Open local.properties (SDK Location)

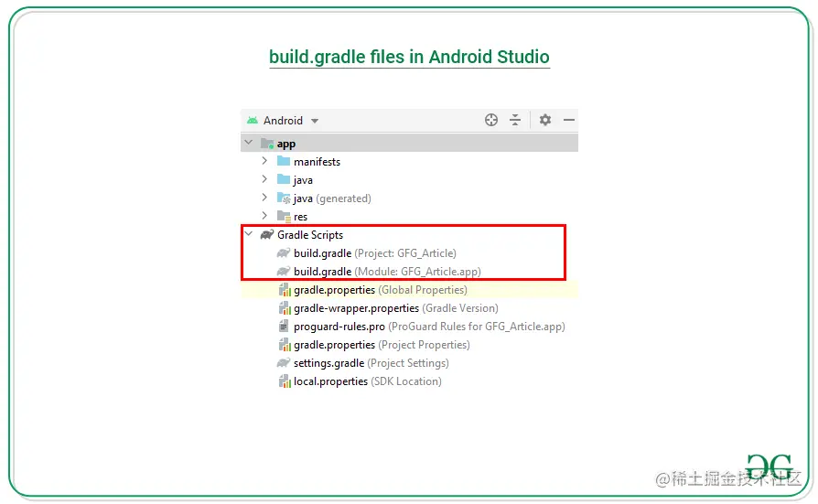click(367, 381)
